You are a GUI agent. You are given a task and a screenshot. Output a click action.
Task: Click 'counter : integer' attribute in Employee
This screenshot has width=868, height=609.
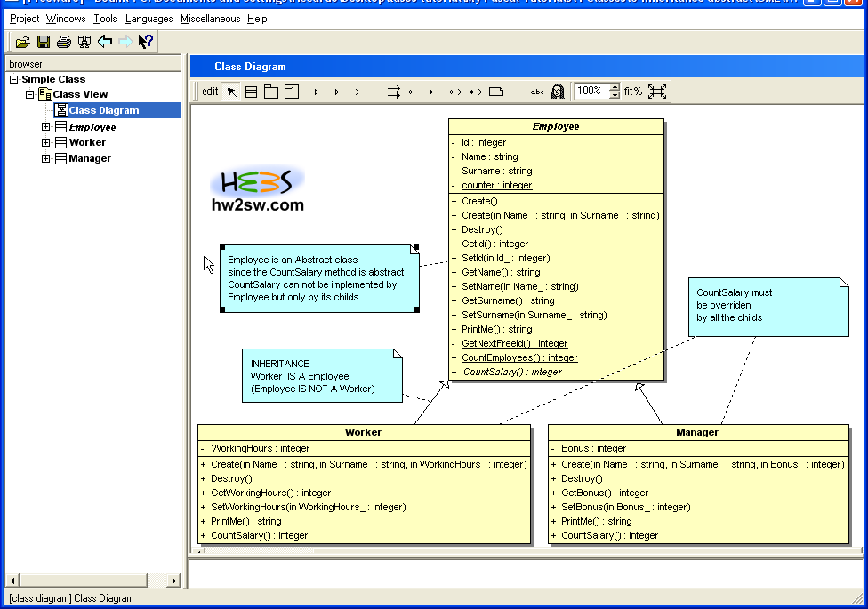(496, 186)
